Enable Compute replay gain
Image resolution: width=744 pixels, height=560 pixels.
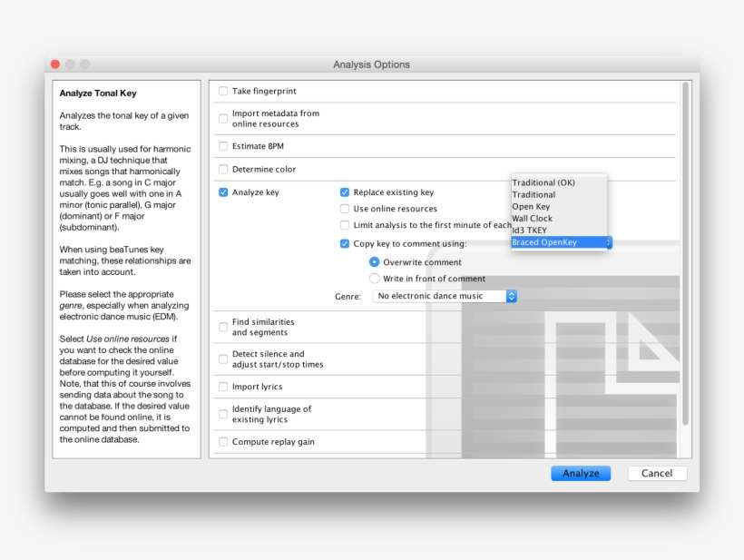tap(223, 442)
